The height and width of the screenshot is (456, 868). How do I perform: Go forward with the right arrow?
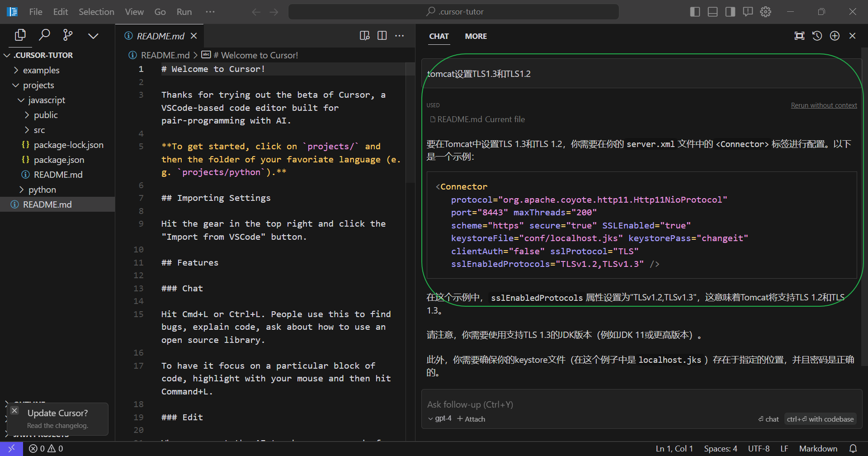[x=274, y=12]
